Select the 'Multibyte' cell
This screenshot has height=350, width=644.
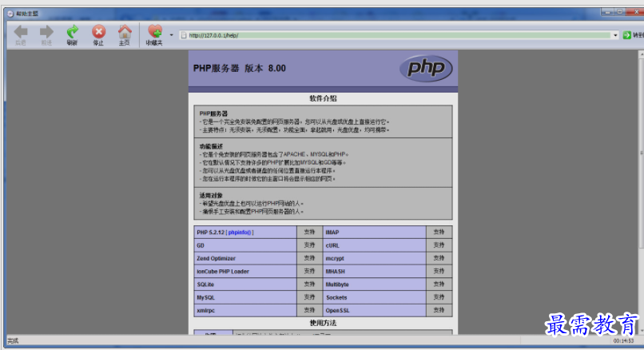coord(374,284)
